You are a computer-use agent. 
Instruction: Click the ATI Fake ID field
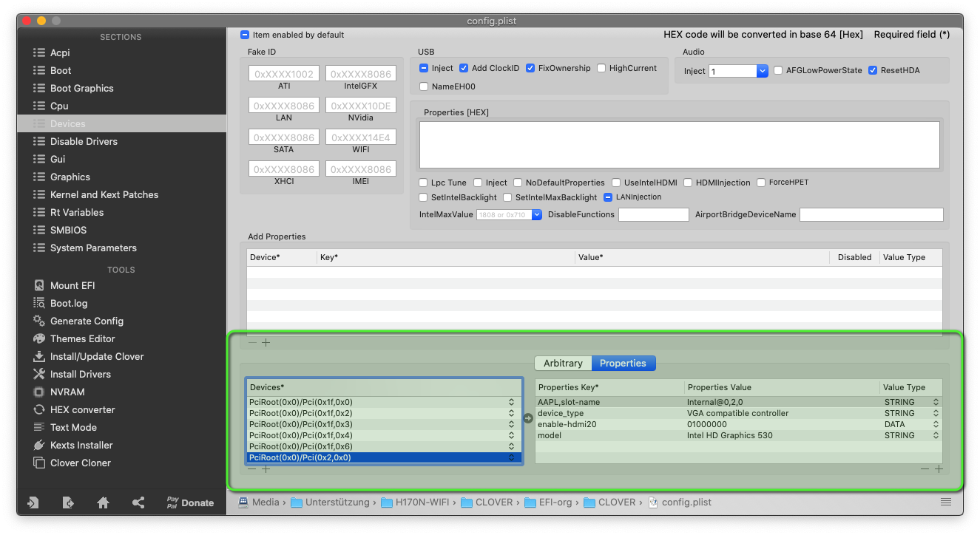[284, 74]
